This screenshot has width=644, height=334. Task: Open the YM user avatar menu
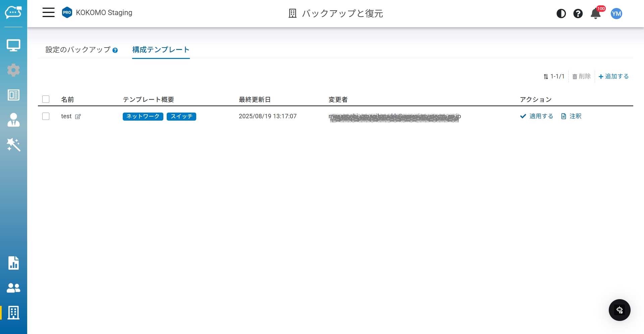pos(616,14)
